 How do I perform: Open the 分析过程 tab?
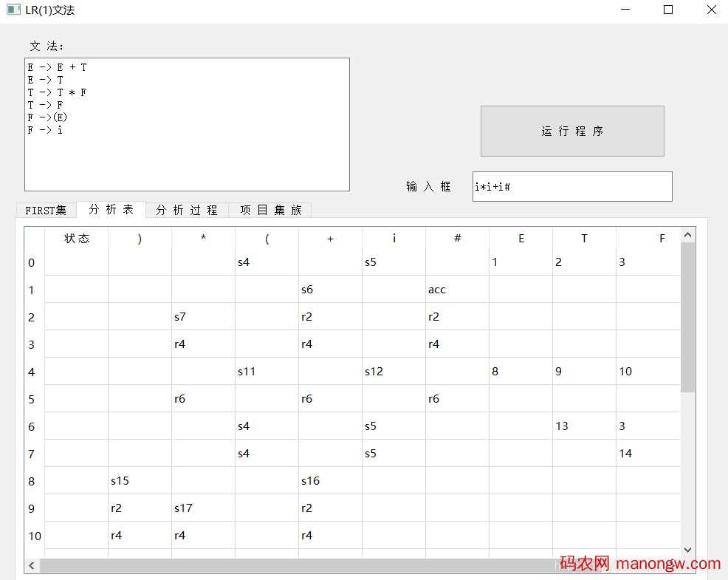[187, 210]
